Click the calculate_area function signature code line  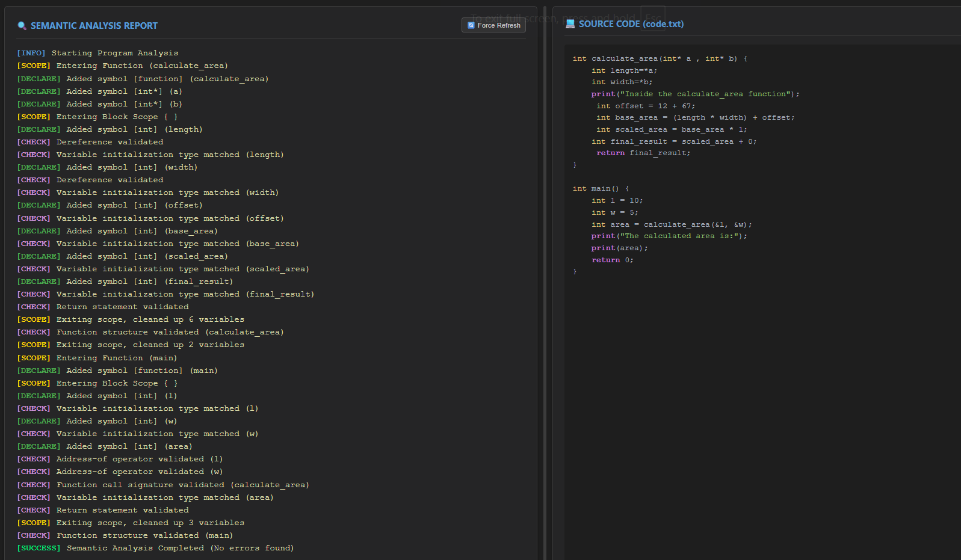(x=660, y=58)
